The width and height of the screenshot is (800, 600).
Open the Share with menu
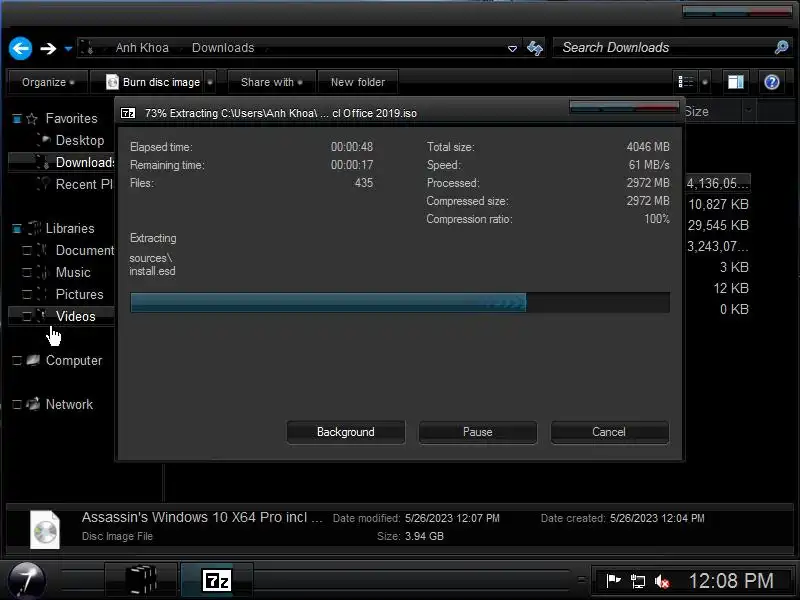tap(271, 82)
